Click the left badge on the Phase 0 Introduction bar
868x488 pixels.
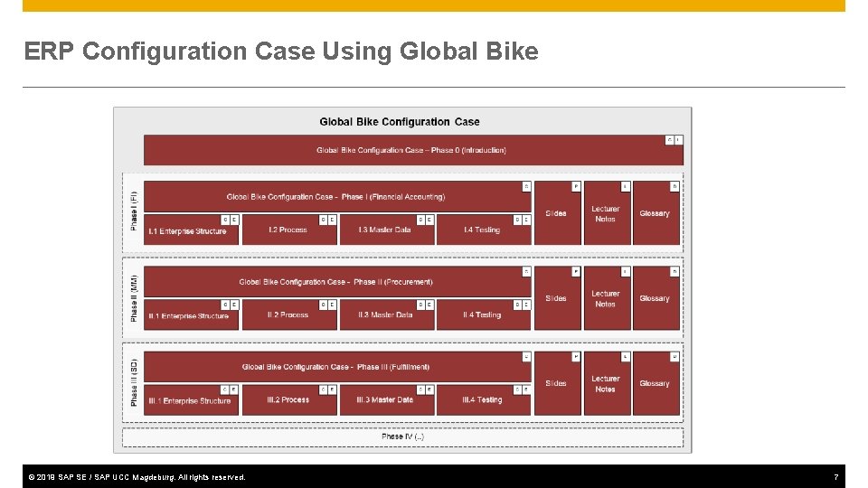pos(669,140)
